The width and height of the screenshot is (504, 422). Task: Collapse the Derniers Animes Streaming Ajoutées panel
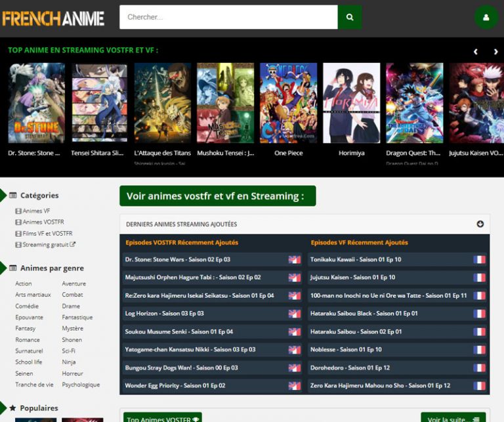click(480, 224)
